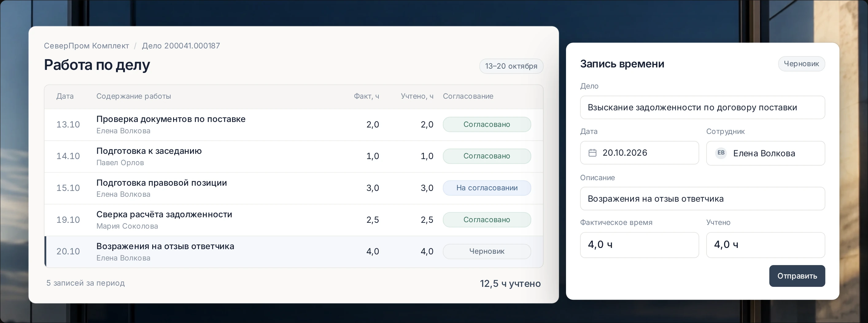
Task: Click the date field showing 20.10.2026
Action: coord(640,153)
